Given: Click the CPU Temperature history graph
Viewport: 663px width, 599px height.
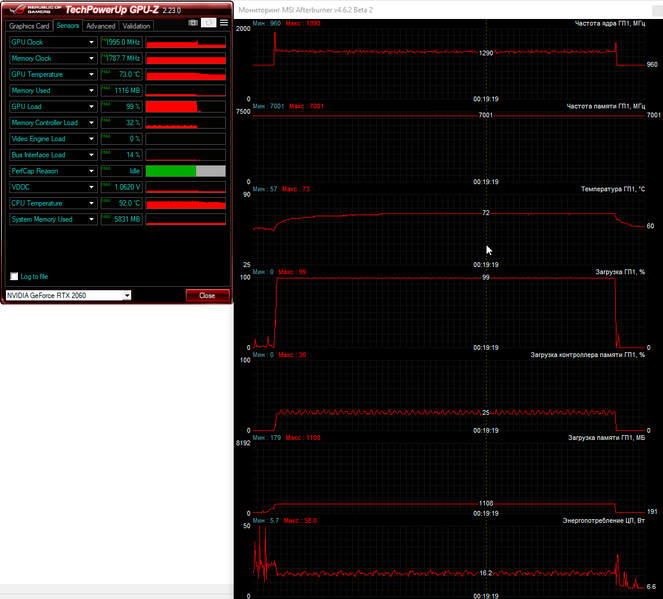Looking at the screenshot, I should click(186, 203).
